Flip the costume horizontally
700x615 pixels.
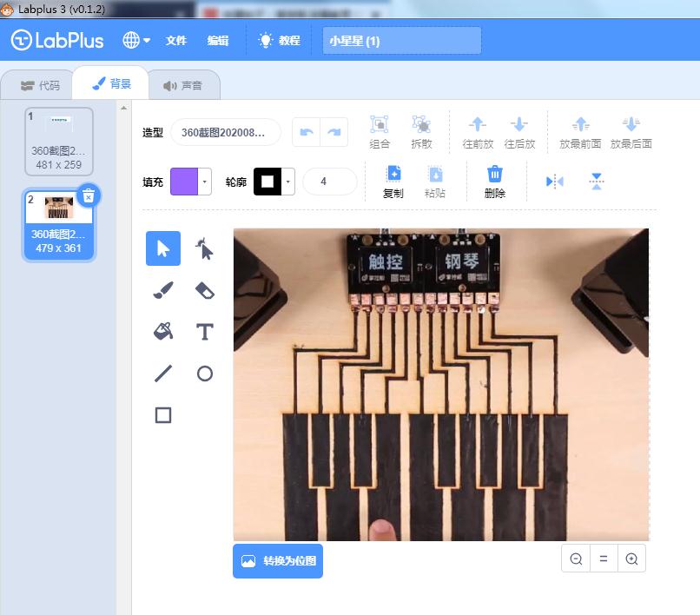(555, 182)
